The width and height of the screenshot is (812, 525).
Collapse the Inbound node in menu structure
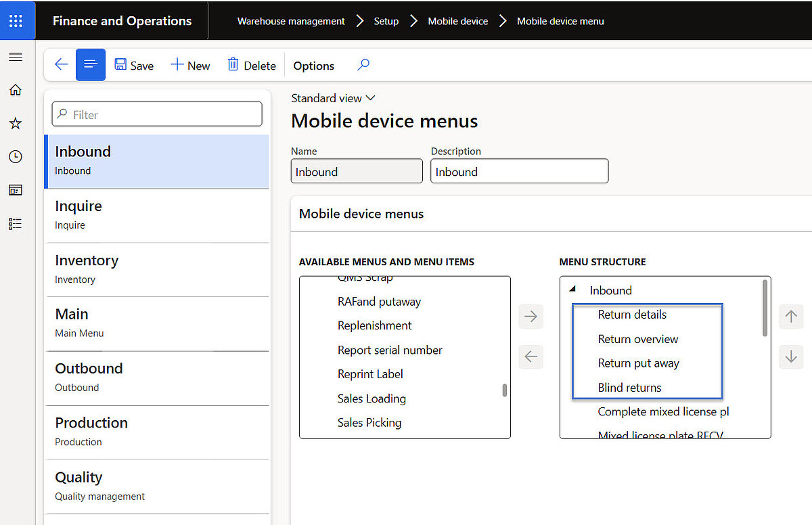click(574, 290)
